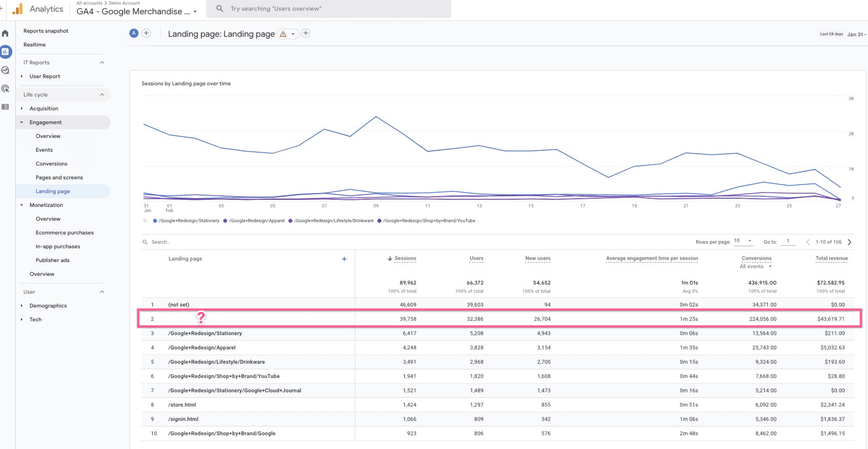Open the Home icon in left rail
This screenshot has height=449, width=868.
click(5, 34)
